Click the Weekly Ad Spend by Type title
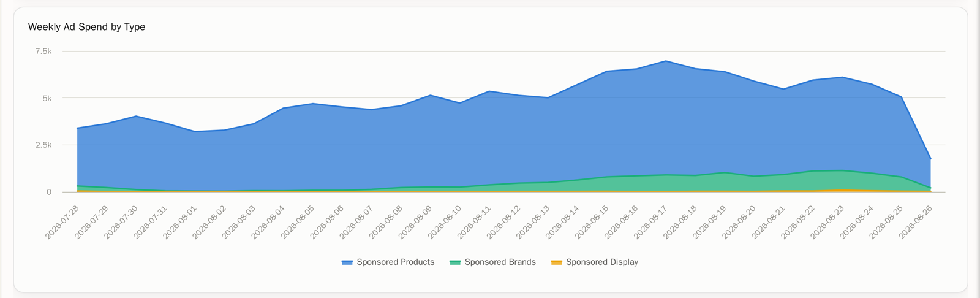980x298 pixels. click(x=86, y=27)
